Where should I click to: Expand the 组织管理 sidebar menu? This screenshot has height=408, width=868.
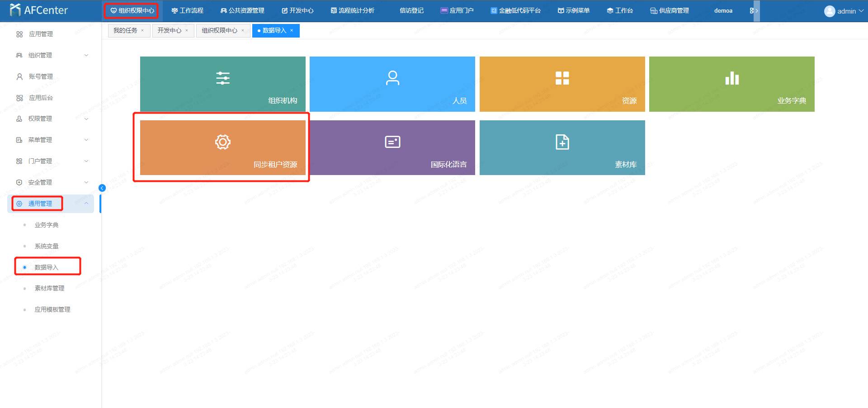(86, 55)
